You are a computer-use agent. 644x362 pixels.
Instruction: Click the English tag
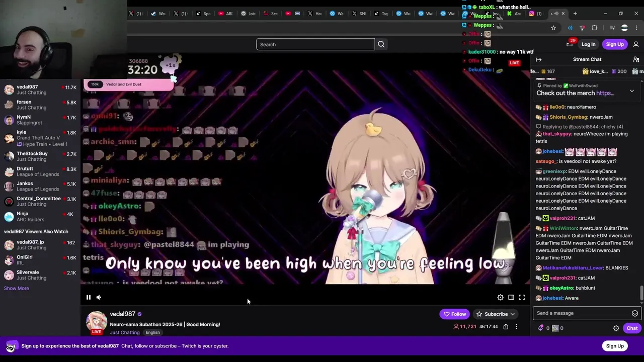coord(152,332)
